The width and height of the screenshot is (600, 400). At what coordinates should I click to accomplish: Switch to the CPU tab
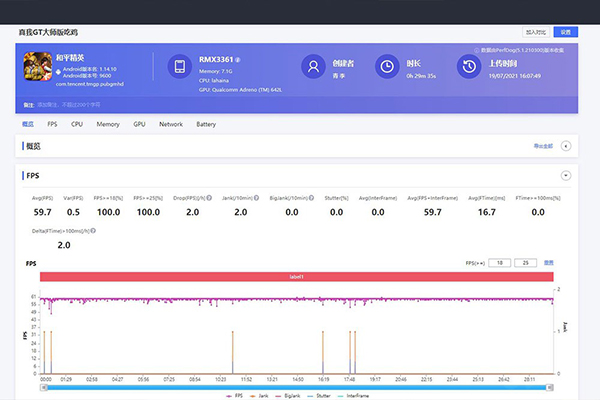click(x=76, y=125)
